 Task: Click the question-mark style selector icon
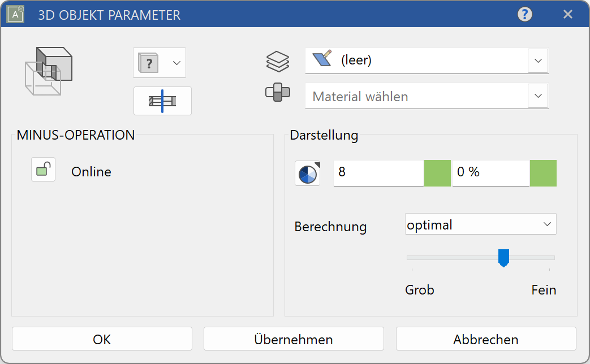tap(148, 63)
